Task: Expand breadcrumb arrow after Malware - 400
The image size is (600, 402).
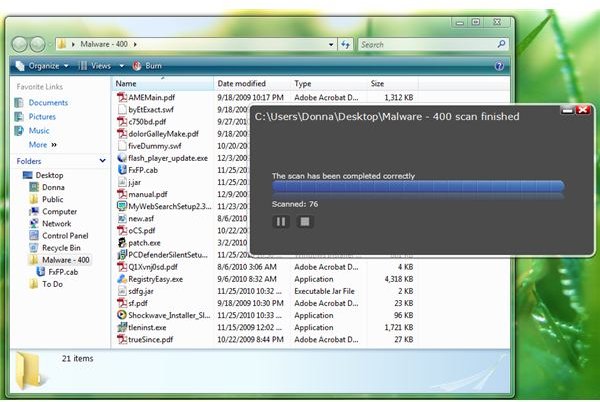Action: (135, 45)
